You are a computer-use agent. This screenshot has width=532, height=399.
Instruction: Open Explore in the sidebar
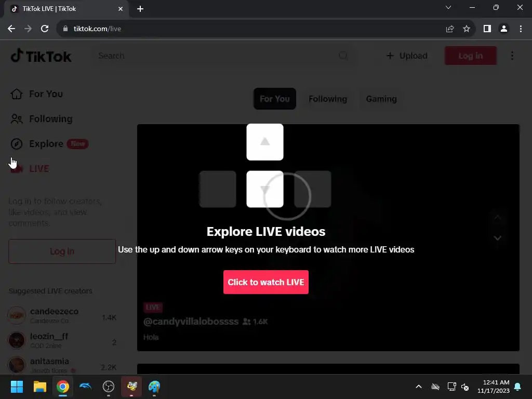46,144
